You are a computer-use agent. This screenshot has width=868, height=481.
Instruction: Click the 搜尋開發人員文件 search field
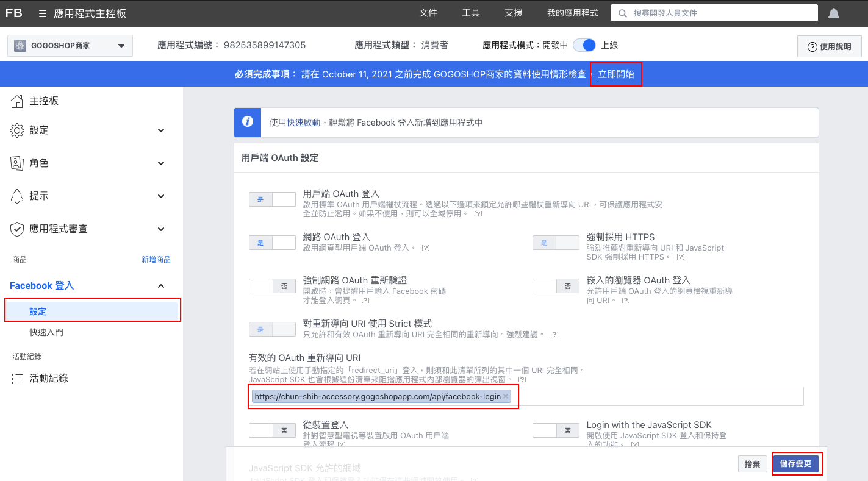[x=714, y=13]
